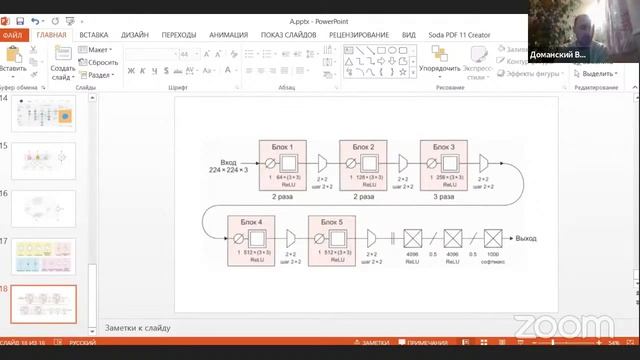Switch to the ПЕРЕХОДЫ ribbon tab
This screenshot has height=360, width=640.
pyautogui.click(x=179, y=35)
